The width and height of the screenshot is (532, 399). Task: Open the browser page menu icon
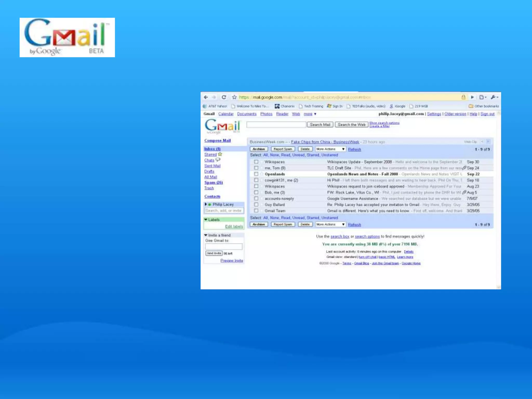482,97
